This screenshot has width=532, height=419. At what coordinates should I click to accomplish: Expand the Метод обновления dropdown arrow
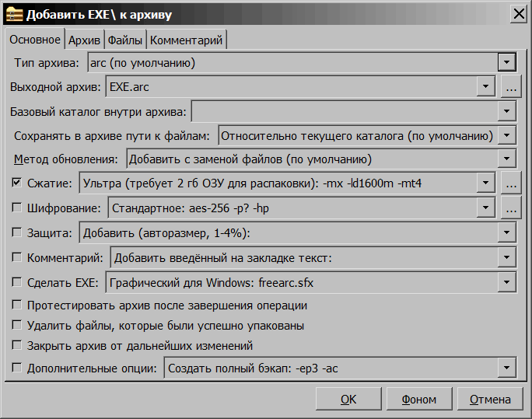click(506, 159)
